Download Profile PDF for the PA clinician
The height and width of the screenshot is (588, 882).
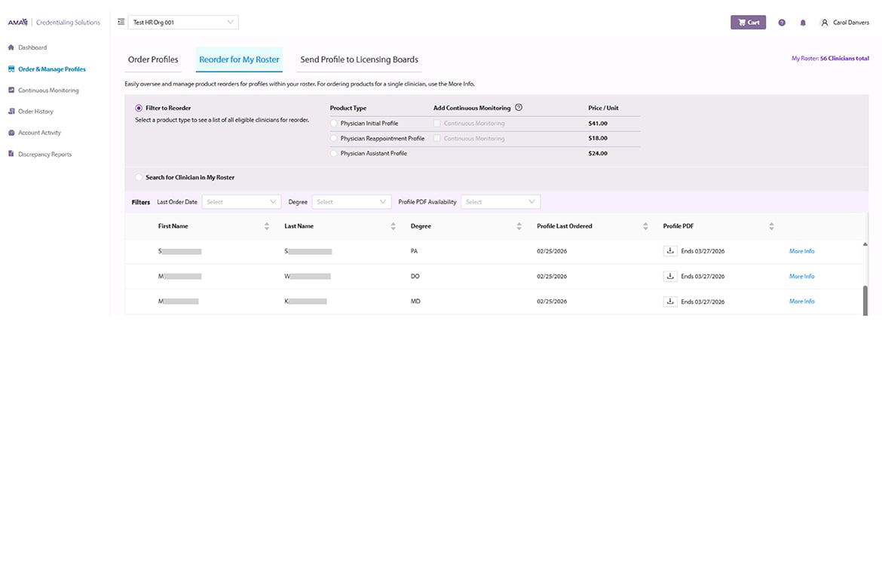tap(669, 251)
